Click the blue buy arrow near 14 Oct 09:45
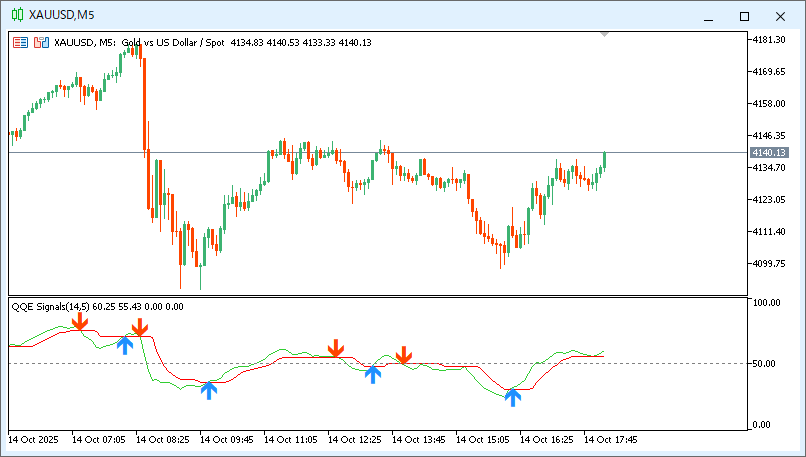 click(208, 389)
